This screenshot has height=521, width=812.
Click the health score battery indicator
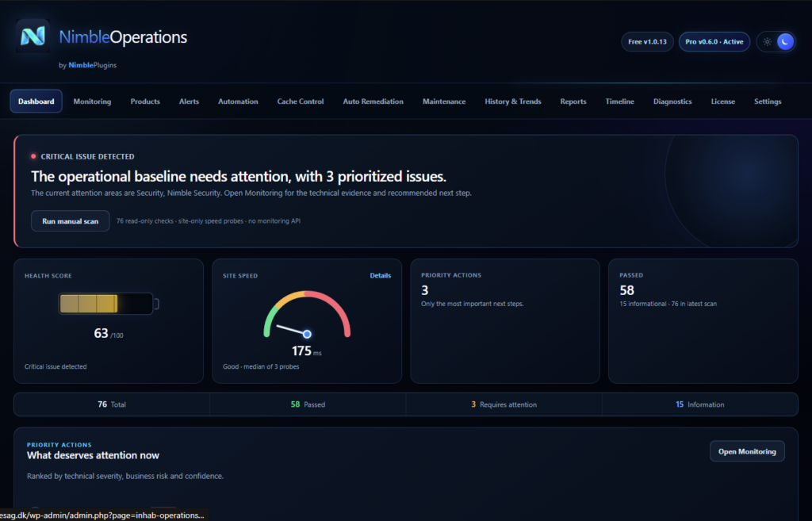(108, 304)
